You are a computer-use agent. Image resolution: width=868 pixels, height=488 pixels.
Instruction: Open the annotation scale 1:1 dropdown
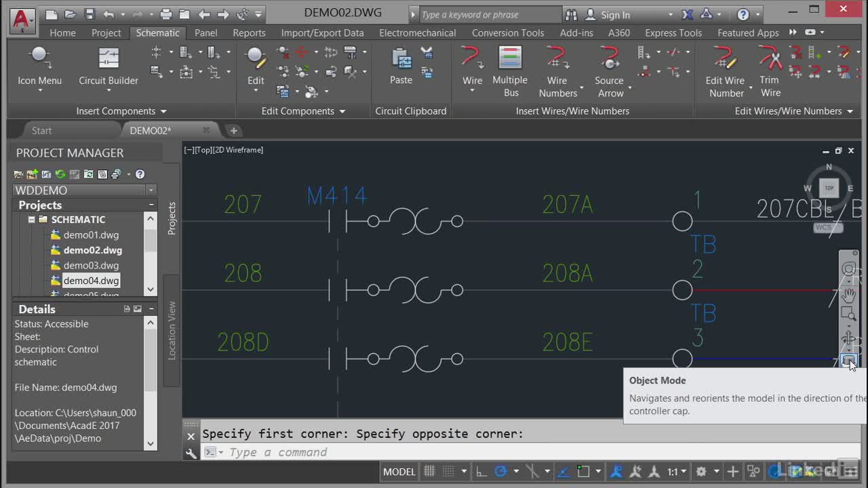(x=677, y=471)
